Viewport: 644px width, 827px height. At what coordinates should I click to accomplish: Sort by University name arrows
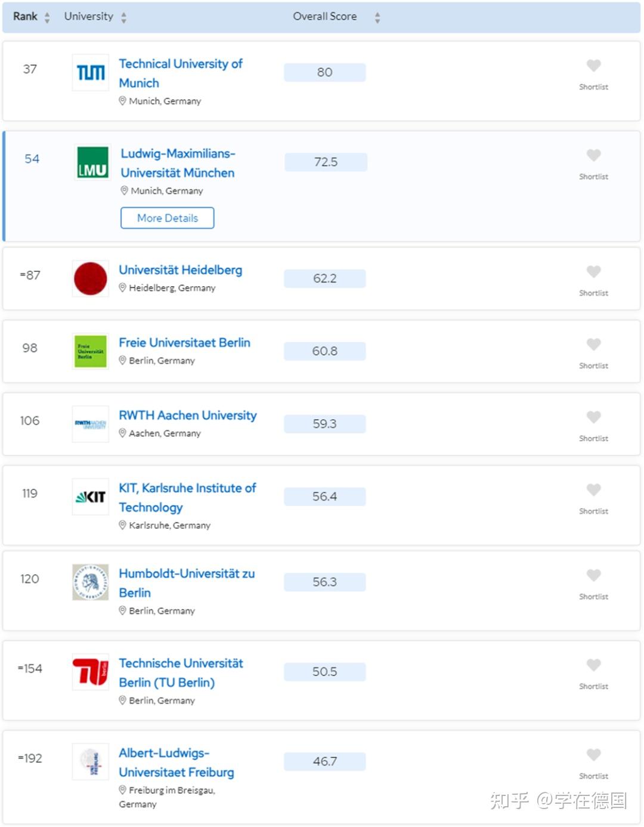[x=123, y=18]
